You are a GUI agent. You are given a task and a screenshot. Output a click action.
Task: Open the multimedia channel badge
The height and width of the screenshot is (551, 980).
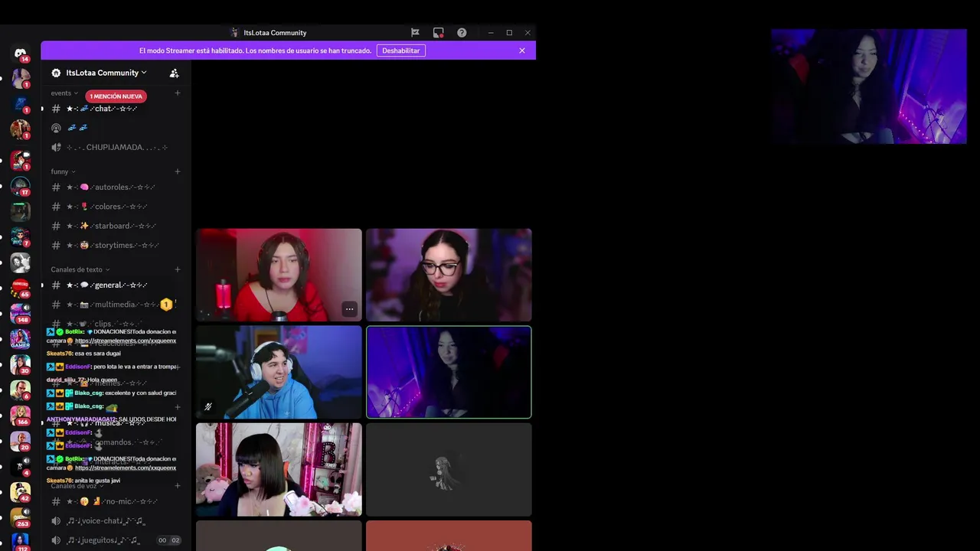166,305
